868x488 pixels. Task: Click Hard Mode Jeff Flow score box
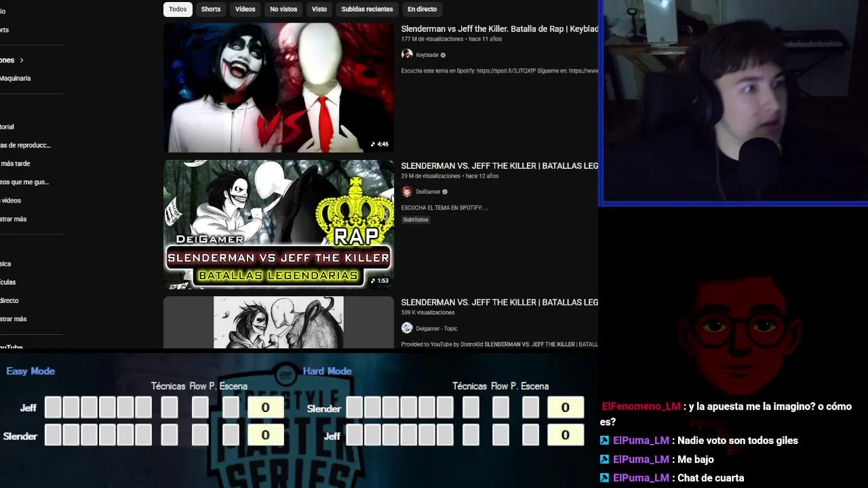[x=500, y=435]
